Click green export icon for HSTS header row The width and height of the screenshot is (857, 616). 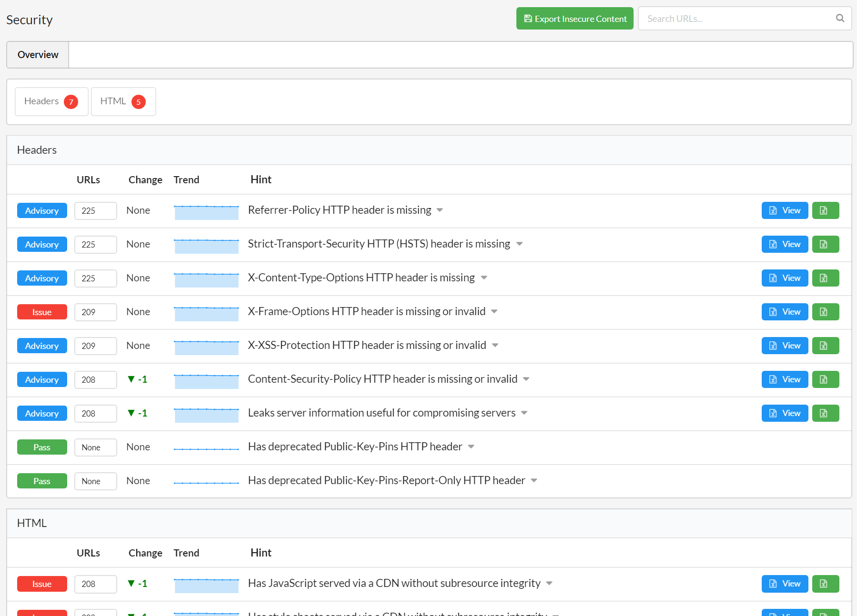tap(825, 244)
